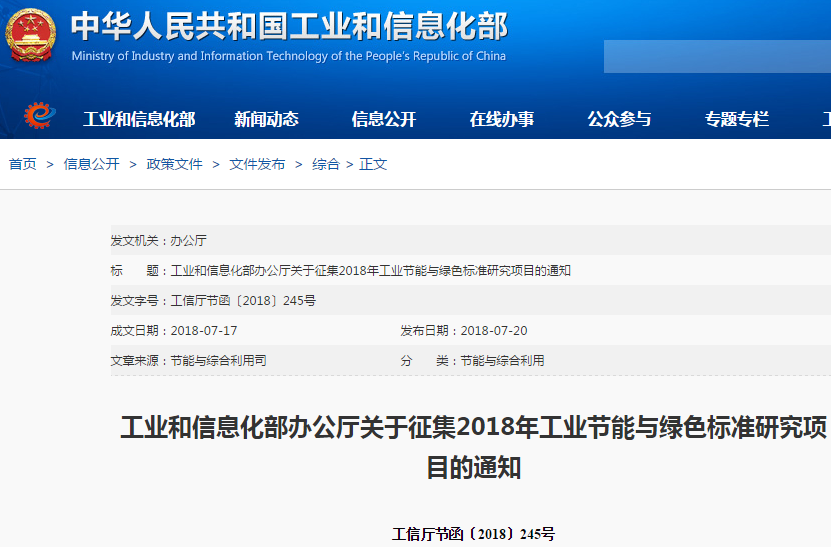Click the 政策文件 breadcrumb link
Screen dimensions: 831x547
point(174,164)
